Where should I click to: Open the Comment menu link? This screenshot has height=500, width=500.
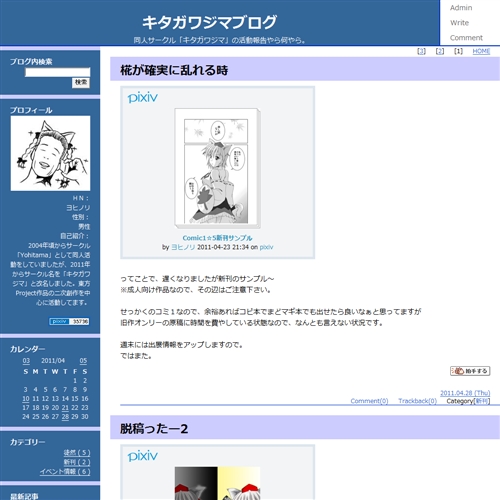click(466, 38)
